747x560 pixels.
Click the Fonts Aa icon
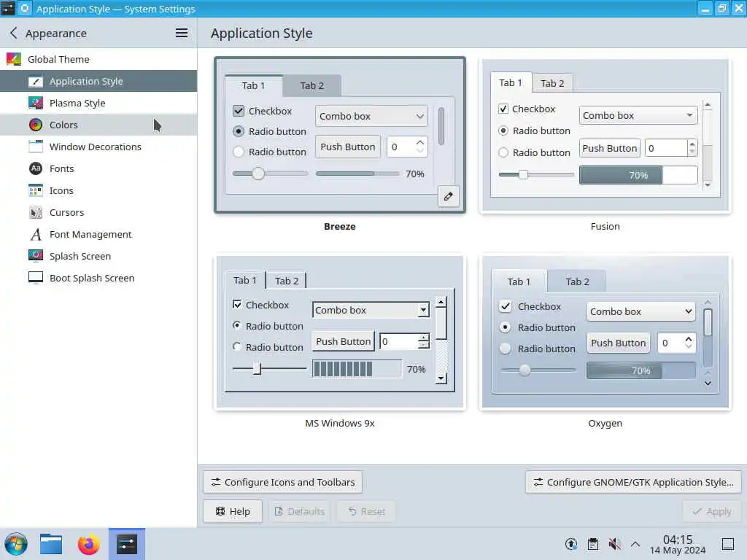(36, 168)
